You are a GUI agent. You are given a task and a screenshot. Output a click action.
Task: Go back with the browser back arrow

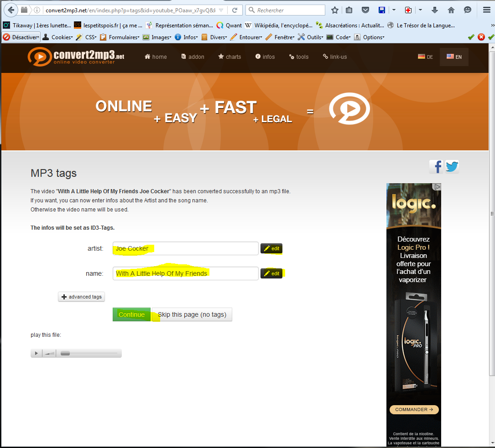click(11, 10)
